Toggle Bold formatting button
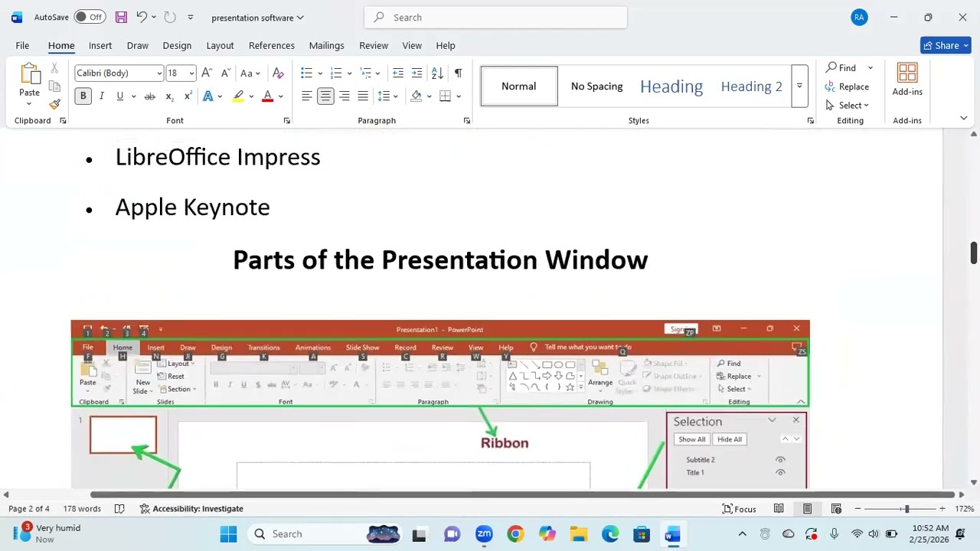The height and width of the screenshot is (551, 980). click(x=83, y=96)
